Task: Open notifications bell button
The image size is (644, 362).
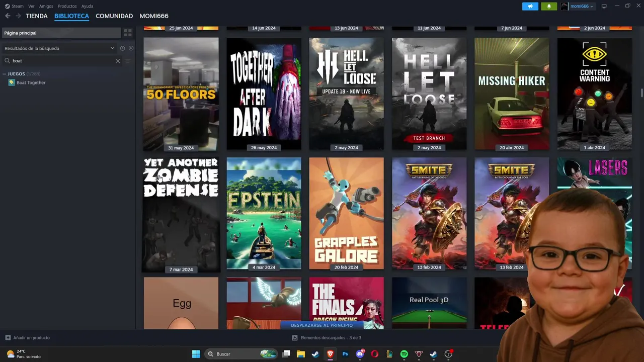Action: click(549, 6)
